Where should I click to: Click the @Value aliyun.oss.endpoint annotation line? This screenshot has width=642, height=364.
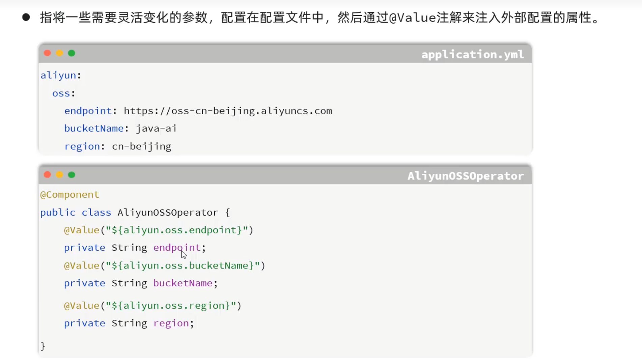[158, 230]
